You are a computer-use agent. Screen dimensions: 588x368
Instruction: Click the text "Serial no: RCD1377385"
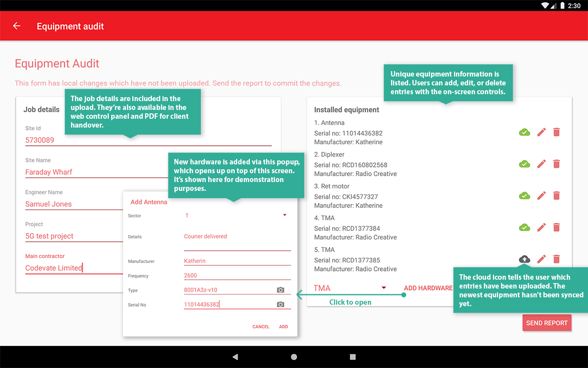click(x=347, y=260)
